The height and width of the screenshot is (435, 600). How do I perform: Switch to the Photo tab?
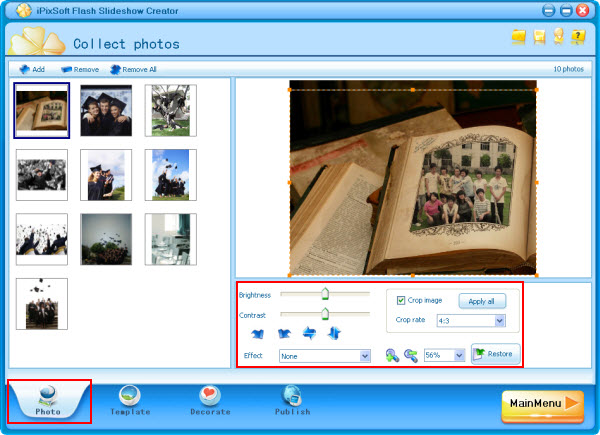coord(48,401)
